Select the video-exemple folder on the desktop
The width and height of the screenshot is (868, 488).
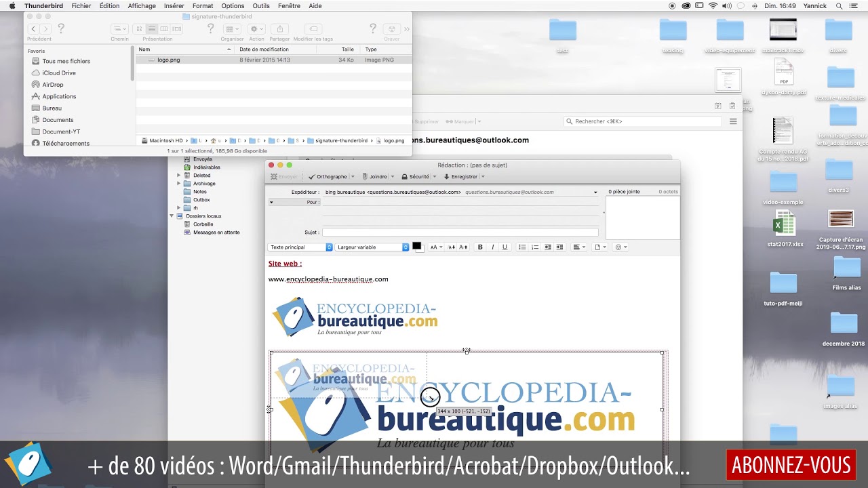(783, 188)
